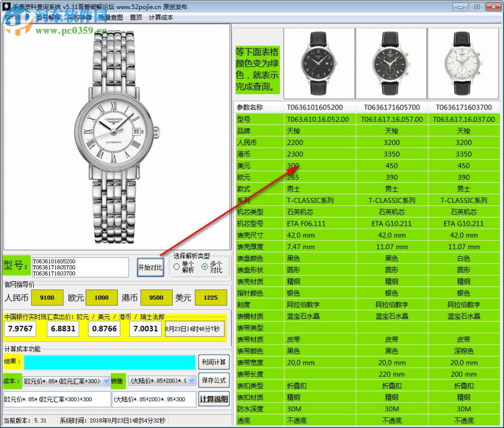Close the watch query window
Screen dimensions: 504x428
click(x=493, y=7)
